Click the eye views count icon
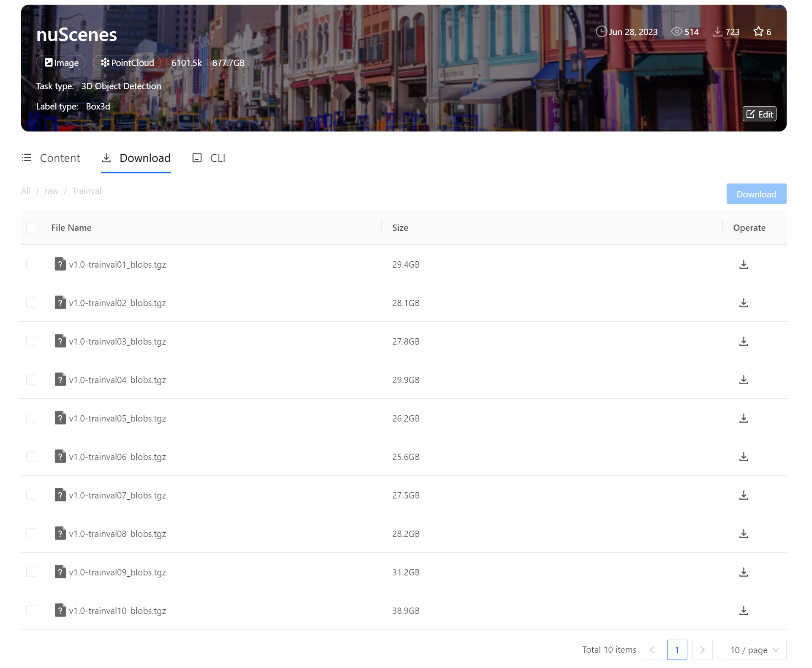The width and height of the screenshot is (812, 668). tap(676, 32)
